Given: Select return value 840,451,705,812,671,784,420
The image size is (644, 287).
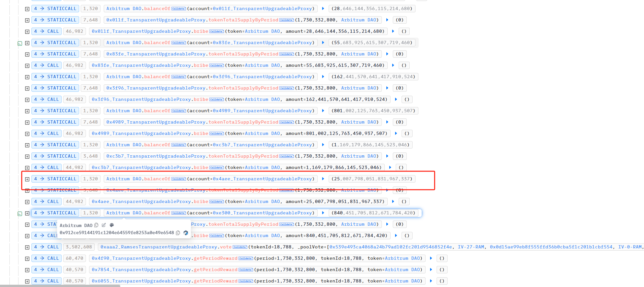Looking at the screenshot, I should (x=373, y=213).
